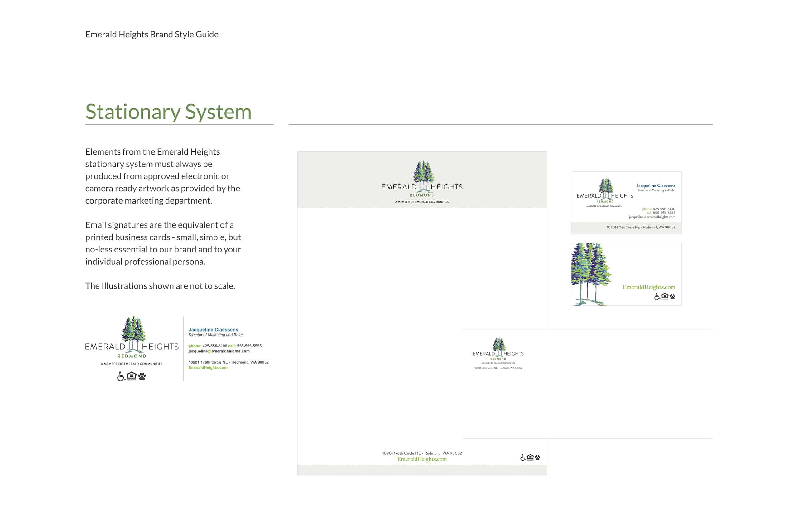Click the "Emerald Heights Brand Style Guide" header text

[152, 35]
